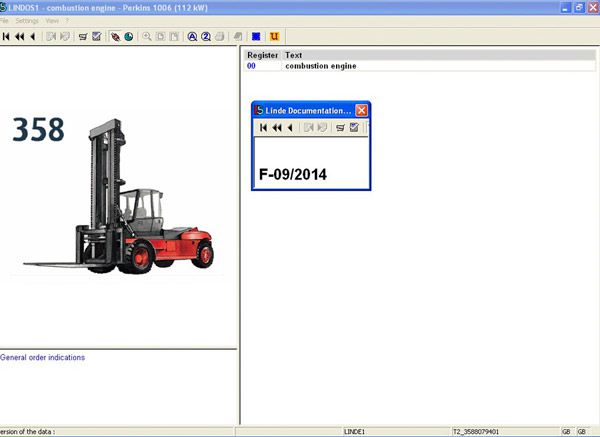The width and height of the screenshot is (600, 437).
Task: Open shopping cart in Linde Documentation popup
Action: [340, 127]
